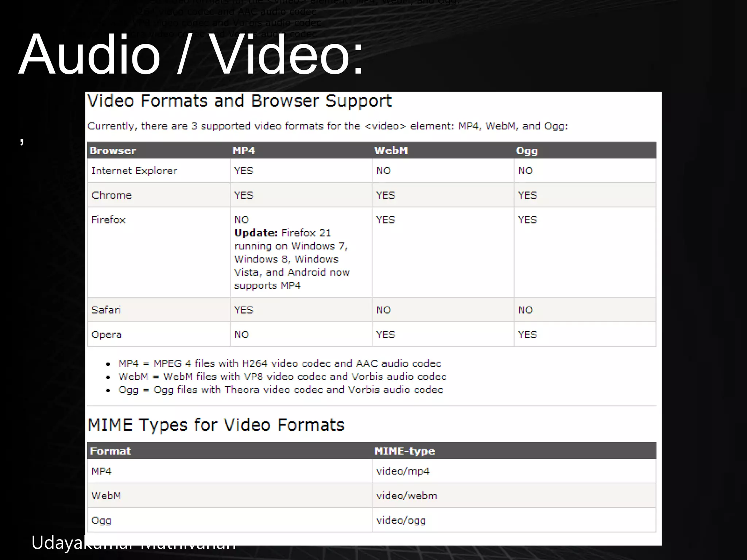Click YES in Opera's Ogg cell
Screen dimensions: 747x560
point(527,334)
